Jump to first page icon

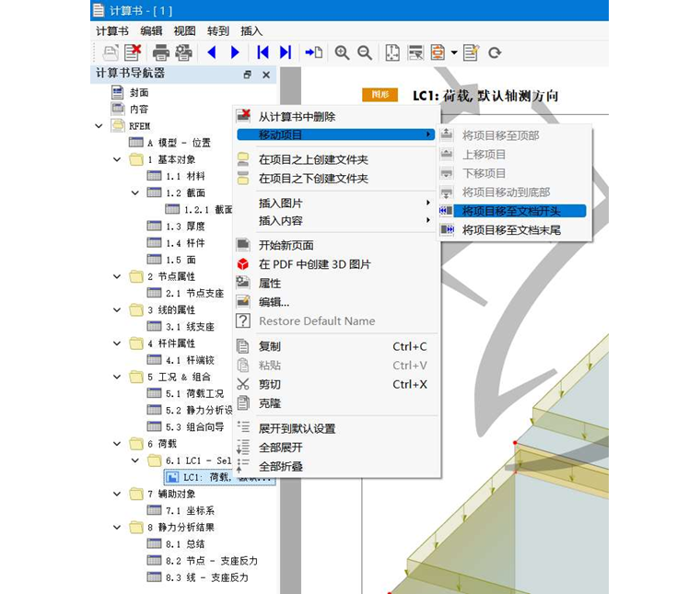[x=262, y=52]
